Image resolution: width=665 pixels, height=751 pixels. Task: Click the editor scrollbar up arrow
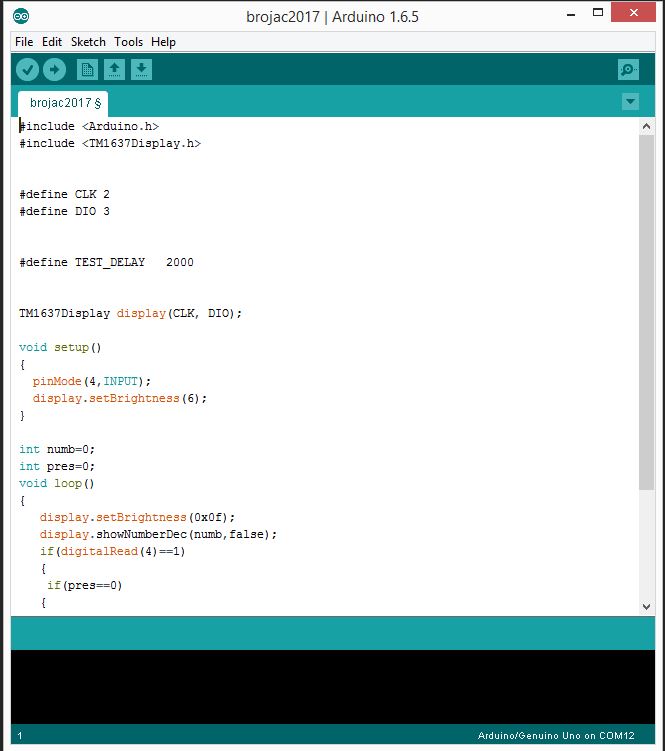[x=646, y=126]
